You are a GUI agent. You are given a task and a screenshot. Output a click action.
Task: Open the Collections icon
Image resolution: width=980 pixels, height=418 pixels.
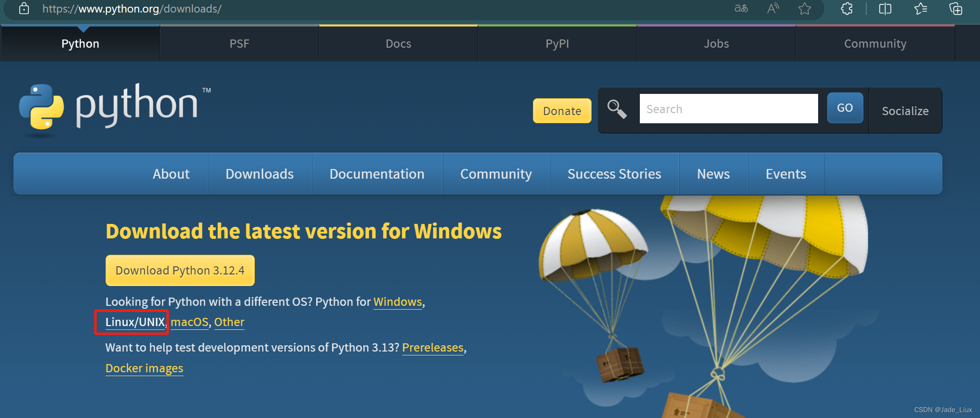point(955,9)
